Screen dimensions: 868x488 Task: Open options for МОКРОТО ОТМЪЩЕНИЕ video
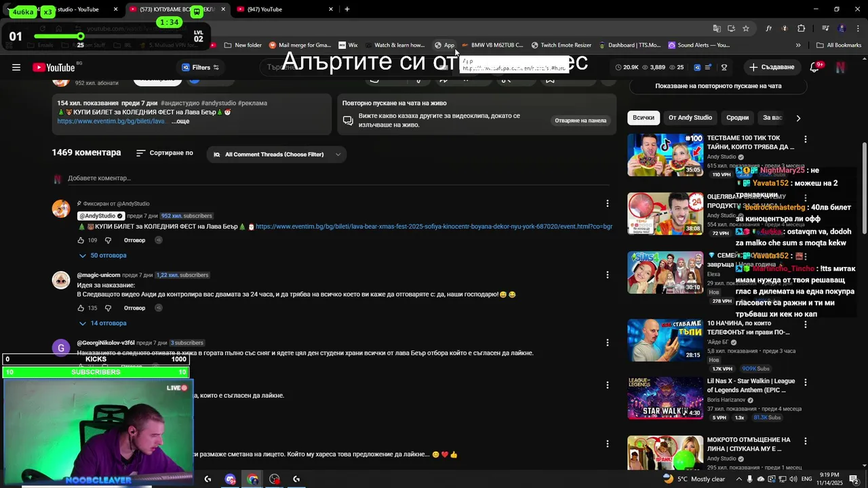pyautogui.click(x=805, y=441)
